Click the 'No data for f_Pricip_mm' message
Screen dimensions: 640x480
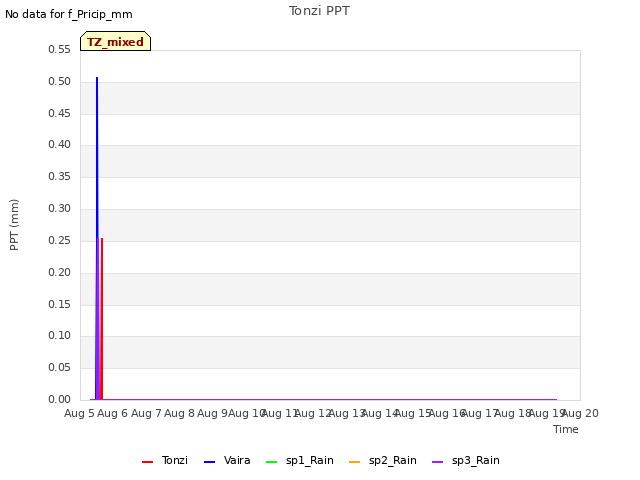point(69,14)
